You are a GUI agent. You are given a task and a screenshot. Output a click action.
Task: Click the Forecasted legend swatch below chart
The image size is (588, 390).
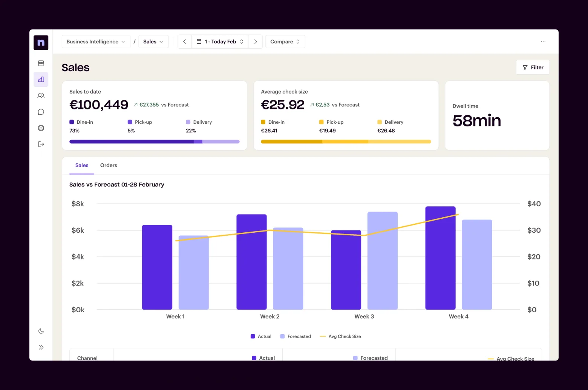(x=282, y=336)
